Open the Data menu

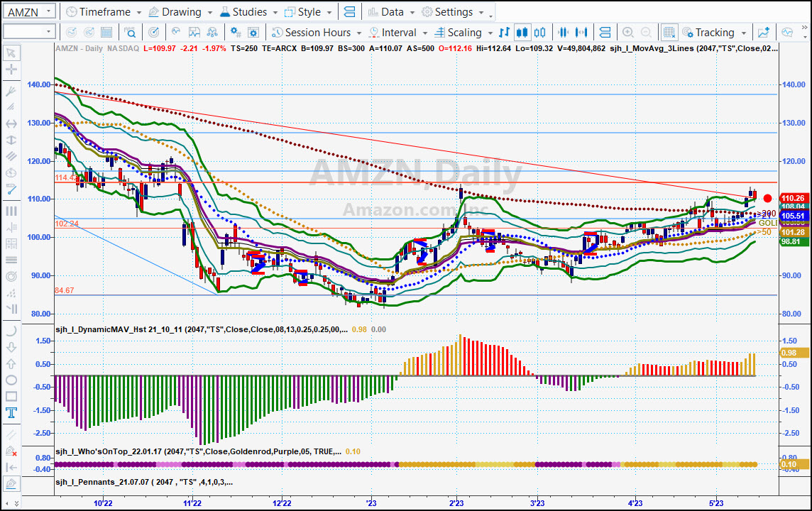point(392,12)
